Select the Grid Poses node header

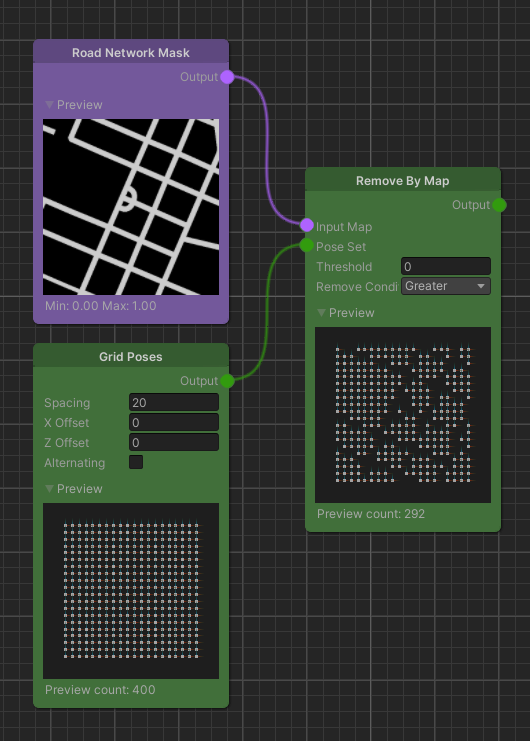[131, 356]
